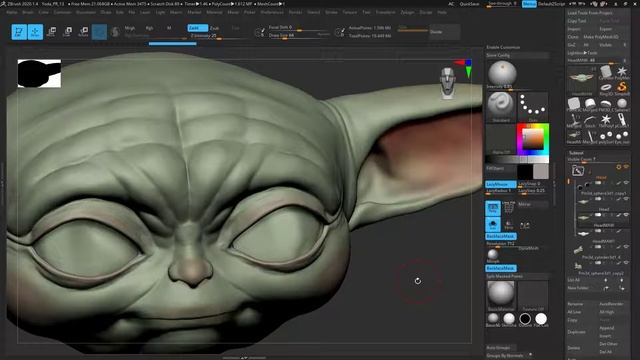
Task: Expand the List All subtool list
Action: coord(573,280)
